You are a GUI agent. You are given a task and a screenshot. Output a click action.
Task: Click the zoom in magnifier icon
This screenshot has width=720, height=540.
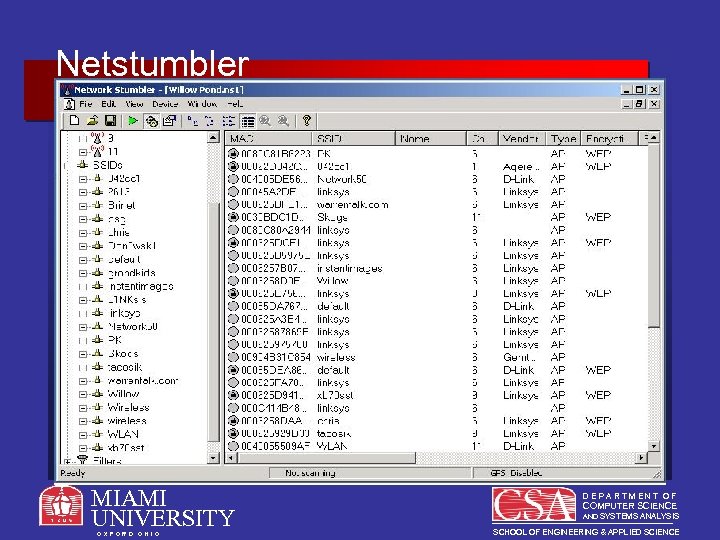pos(265,121)
